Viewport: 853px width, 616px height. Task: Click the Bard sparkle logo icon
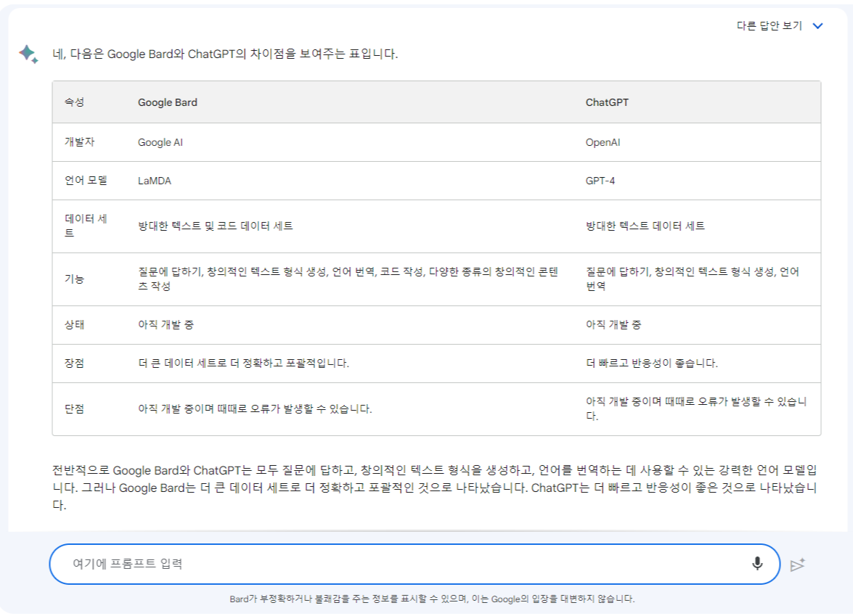[28, 54]
